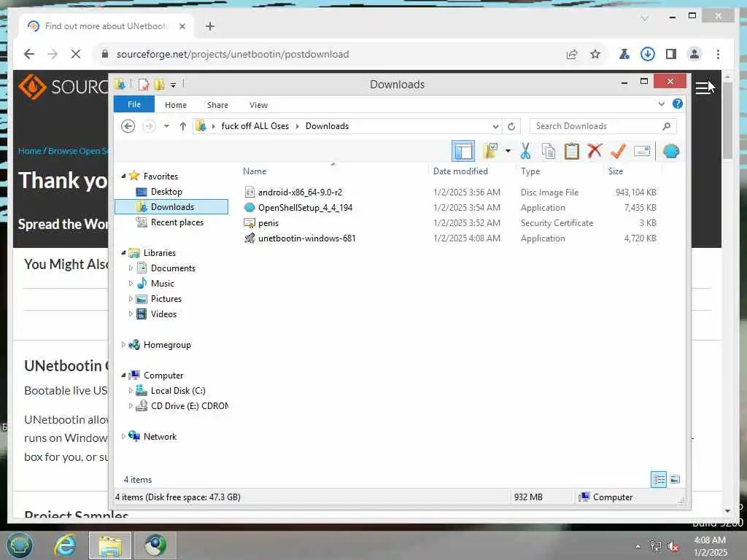Click the Cut scissors icon
Viewport: 747px width, 560px height.
tap(525, 152)
